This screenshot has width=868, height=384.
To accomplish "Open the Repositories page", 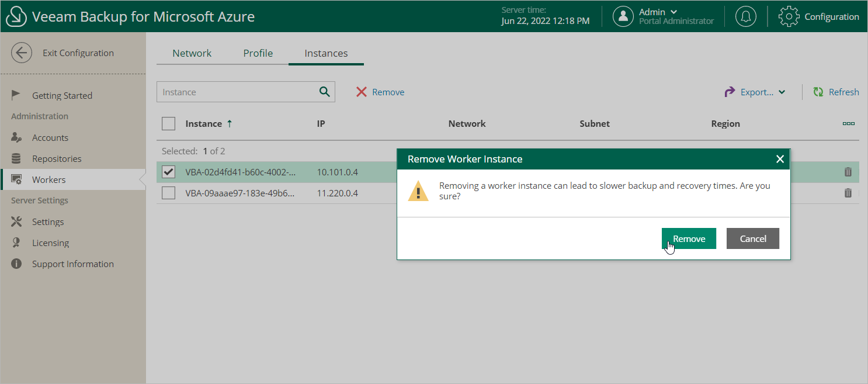I will pyautogui.click(x=57, y=158).
